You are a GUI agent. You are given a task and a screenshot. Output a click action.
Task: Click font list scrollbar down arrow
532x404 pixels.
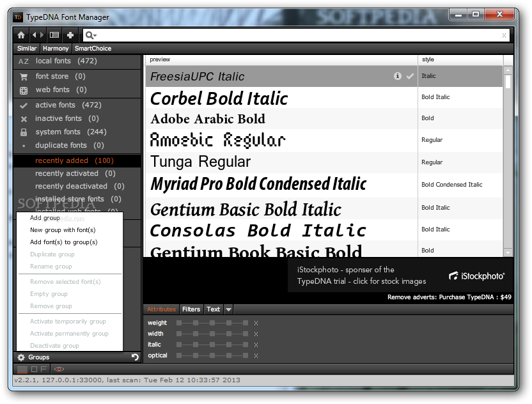coord(508,252)
